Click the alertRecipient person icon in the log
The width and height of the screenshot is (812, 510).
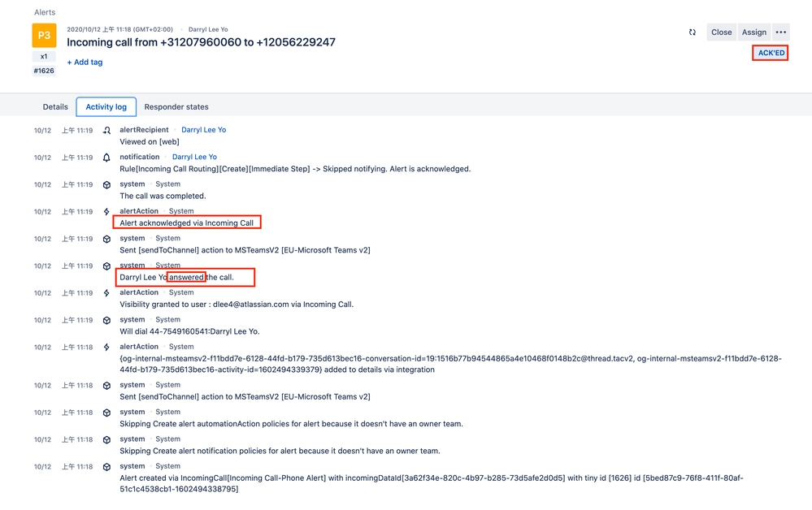(106, 130)
